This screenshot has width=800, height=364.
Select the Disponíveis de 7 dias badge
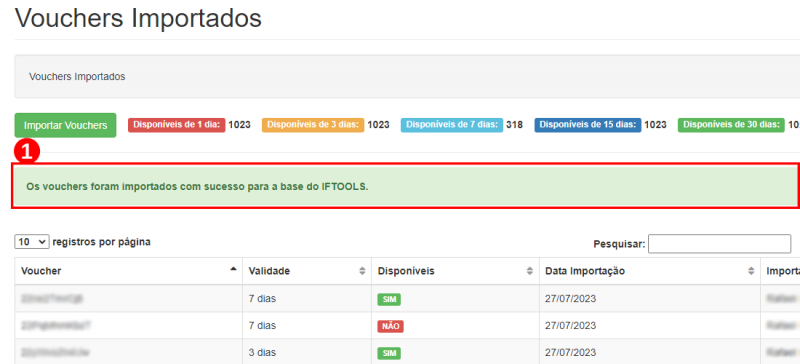pyautogui.click(x=452, y=125)
